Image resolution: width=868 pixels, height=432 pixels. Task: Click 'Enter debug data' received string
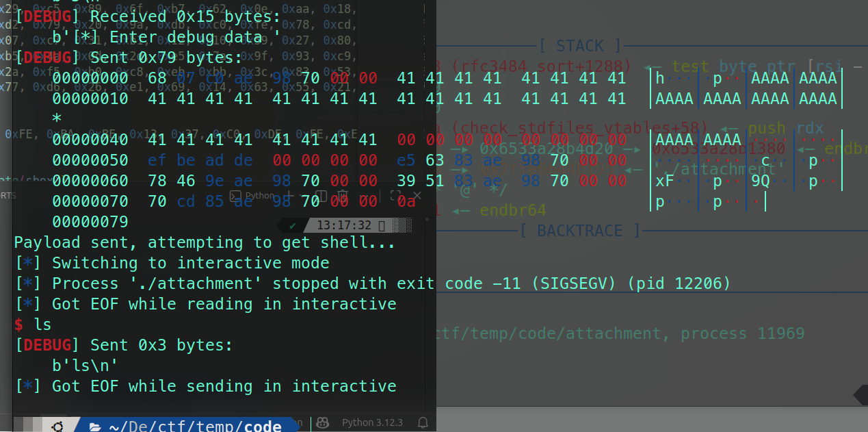click(x=166, y=37)
